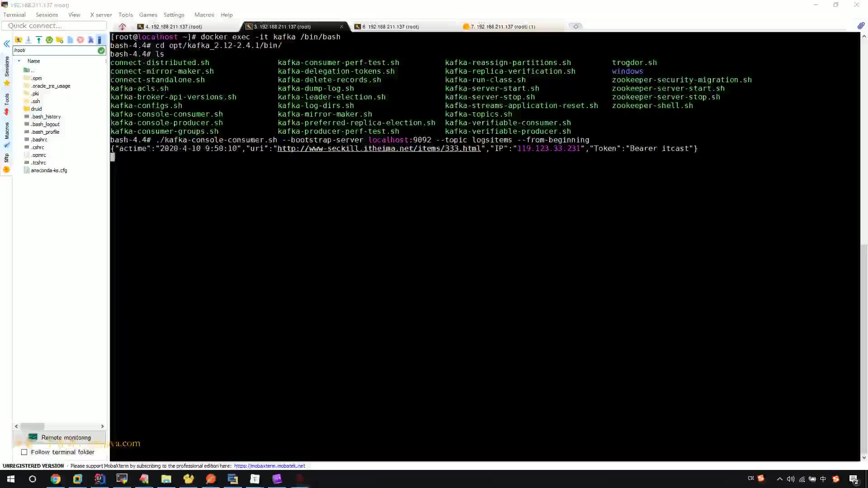Viewport: 868px width, 488px height.
Task: Sort file list by the Name column header
Action: pos(33,61)
